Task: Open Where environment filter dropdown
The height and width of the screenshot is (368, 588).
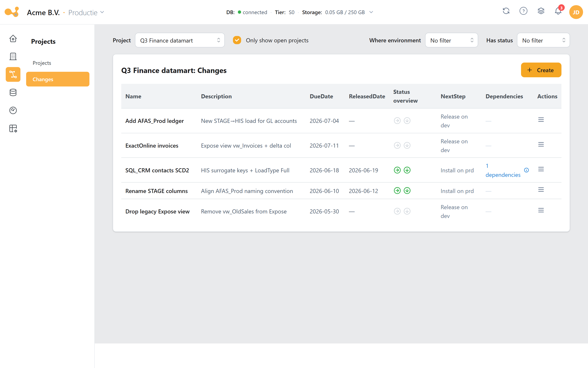Action: point(451,40)
